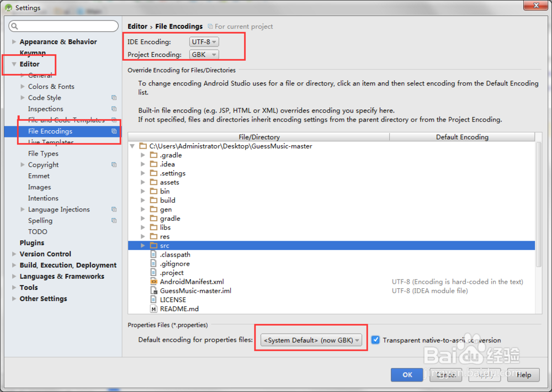Expand the Code Style subsection arrow
This screenshot has width=552, height=392.
tap(23, 98)
